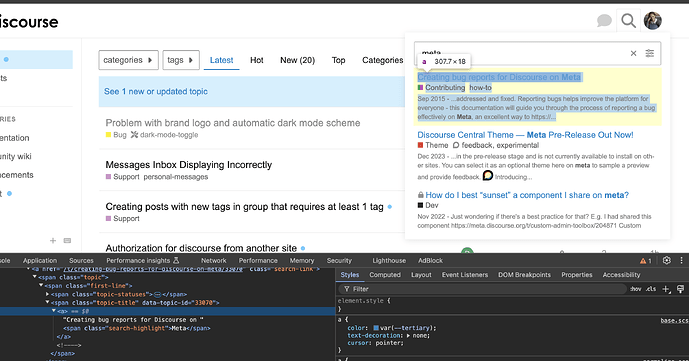Click the chat bubble icon before feedback tag
689x361 pixels.
point(456,145)
